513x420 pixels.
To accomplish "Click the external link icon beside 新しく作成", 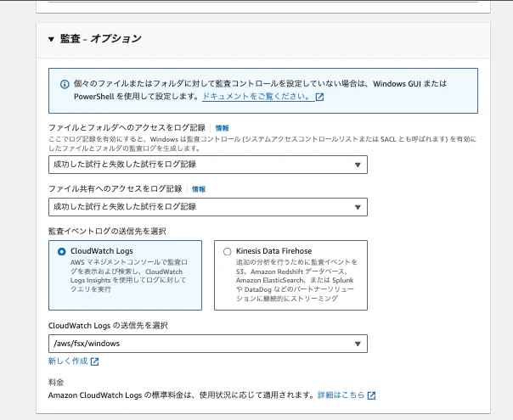I will click(94, 361).
